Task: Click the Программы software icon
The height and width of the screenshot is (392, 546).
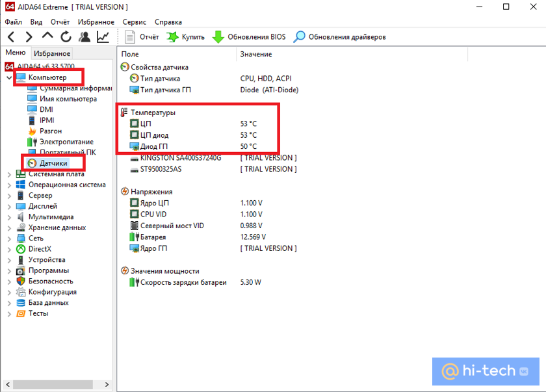Action: point(21,270)
